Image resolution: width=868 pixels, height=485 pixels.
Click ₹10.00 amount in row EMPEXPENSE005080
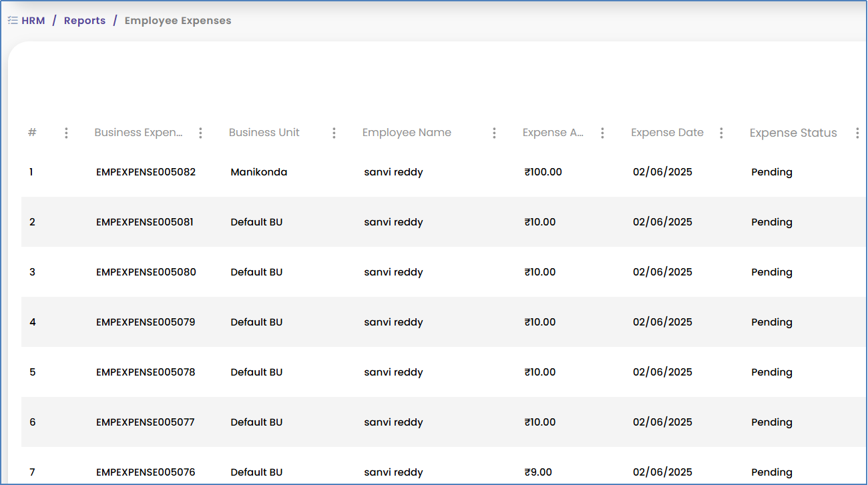coord(540,272)
